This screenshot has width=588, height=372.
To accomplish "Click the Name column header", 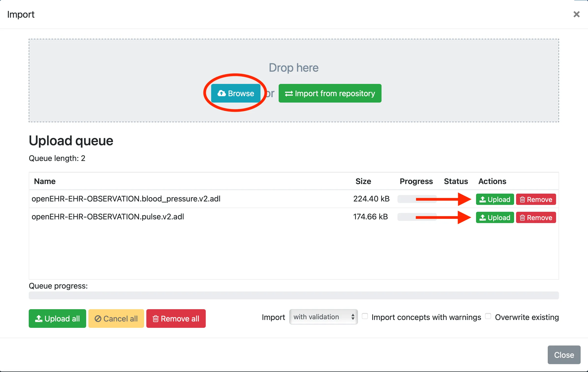I will [x=45, y=181].
